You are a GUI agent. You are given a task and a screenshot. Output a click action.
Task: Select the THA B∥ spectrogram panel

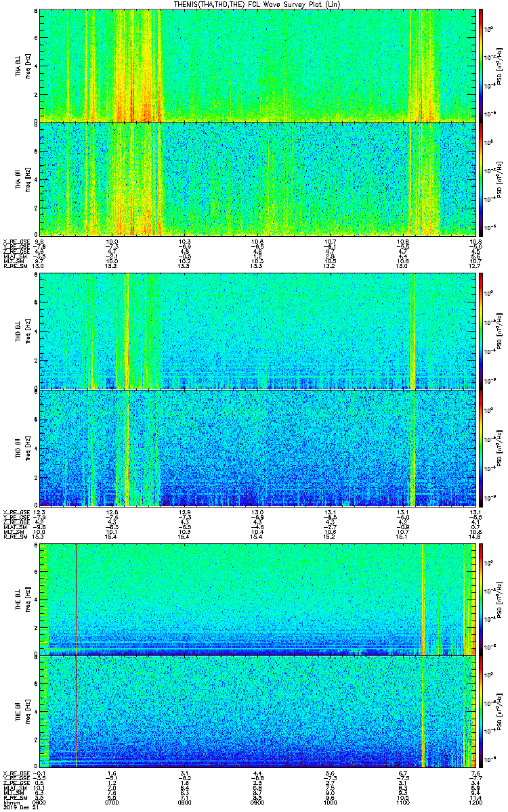(258, 178)
